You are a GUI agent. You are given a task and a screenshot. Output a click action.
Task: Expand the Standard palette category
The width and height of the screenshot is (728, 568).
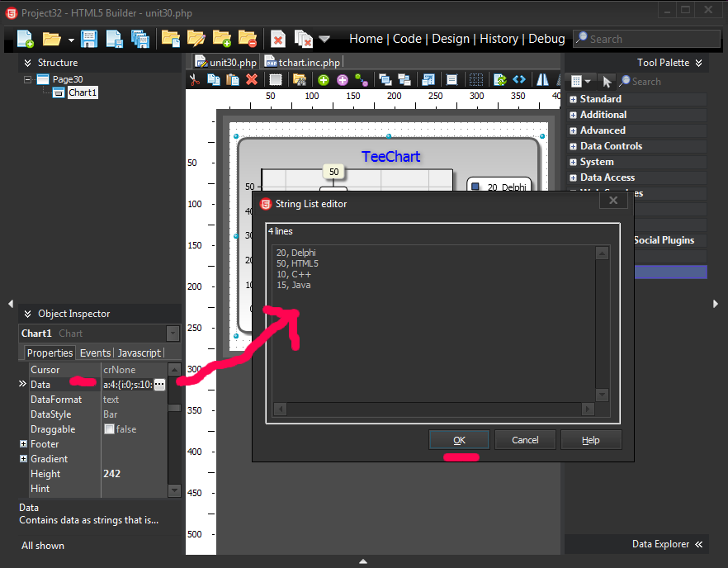pos(574,99)
